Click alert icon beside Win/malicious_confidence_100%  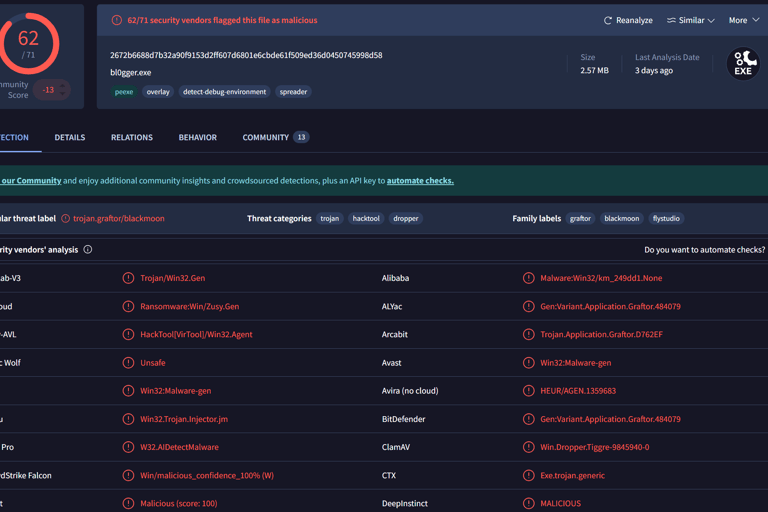(128, 476)
